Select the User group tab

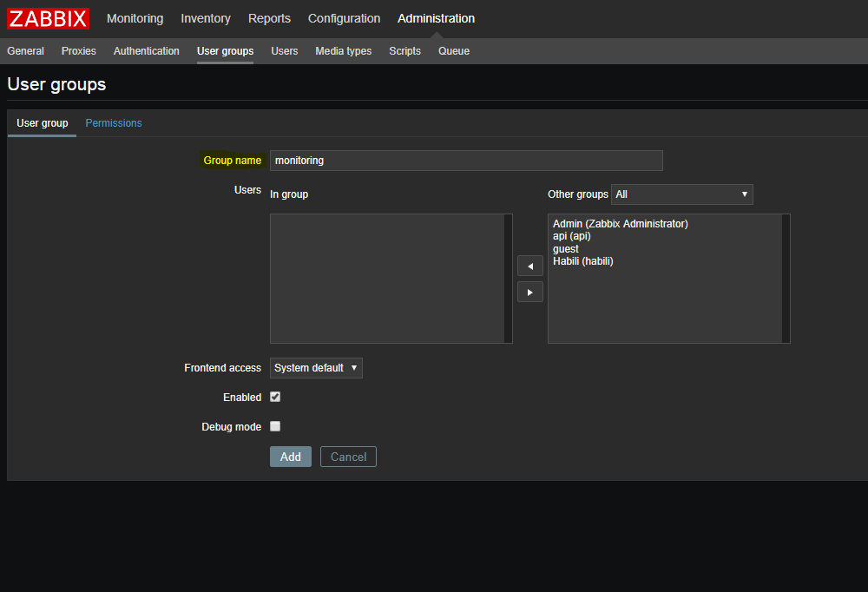click(42, 123)
